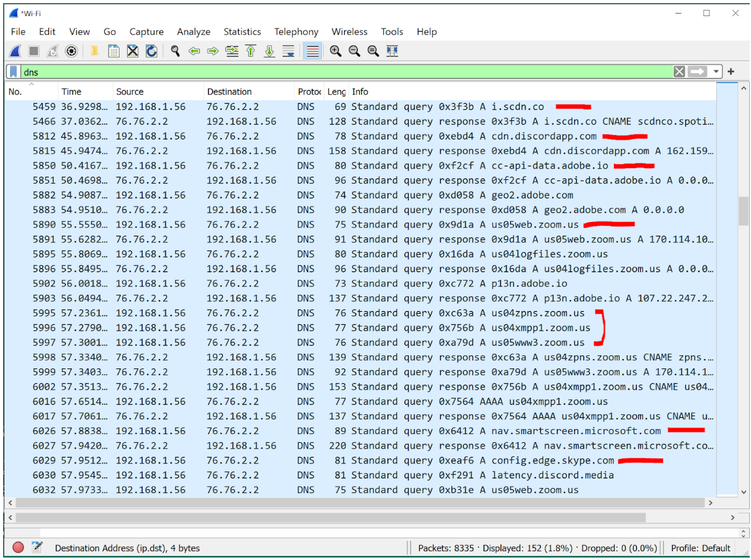Click the packet list vertical scrollbar down arrow
The height and width of the screenshot is (560, 751).
pyautogui.click(x=744, y=492)
